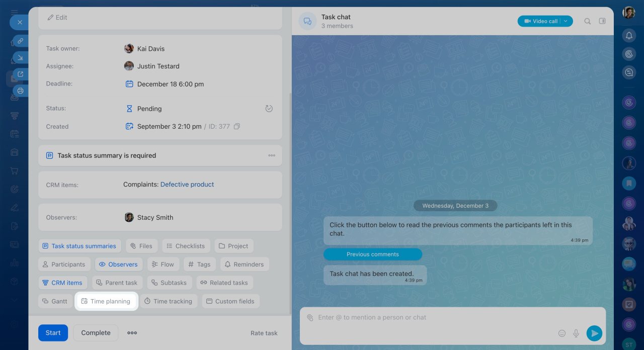The width and height of the screenshot is (644, 350).
Task: Copy task ID using the copy icon
Action: point(237,127)
